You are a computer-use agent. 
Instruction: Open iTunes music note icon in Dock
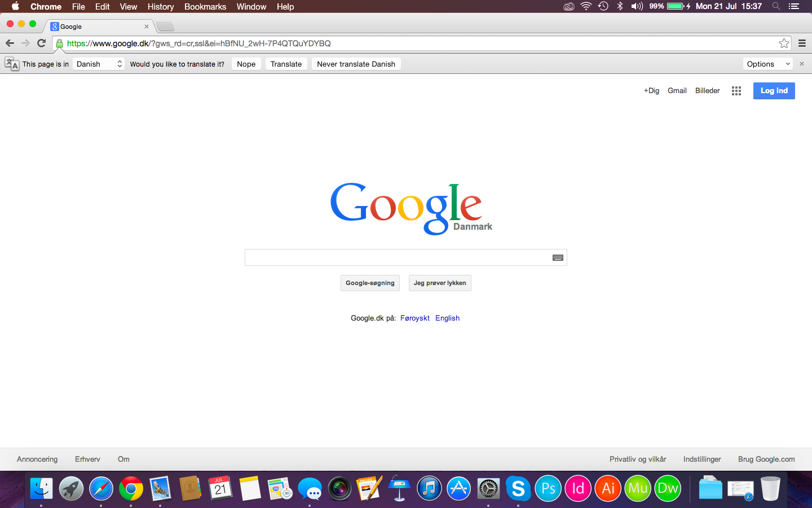pyautogui.click(x=429, y=488)
